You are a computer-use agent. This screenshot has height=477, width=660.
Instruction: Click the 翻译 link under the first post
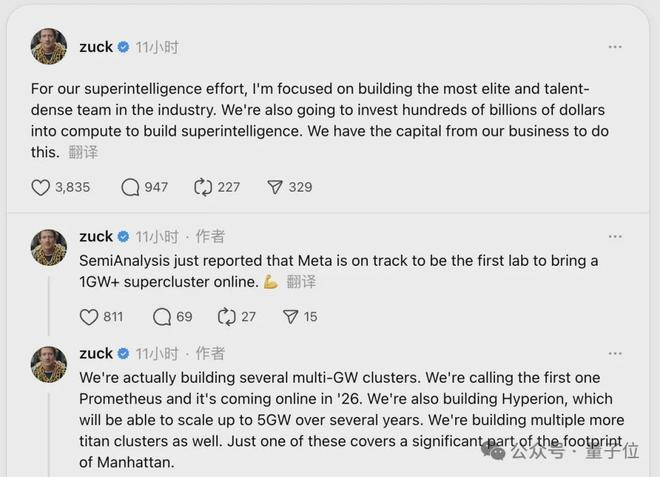84,153
